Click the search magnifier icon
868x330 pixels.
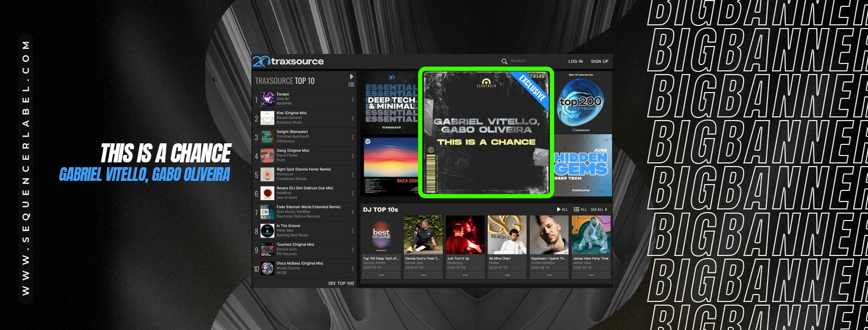[504, 61]
